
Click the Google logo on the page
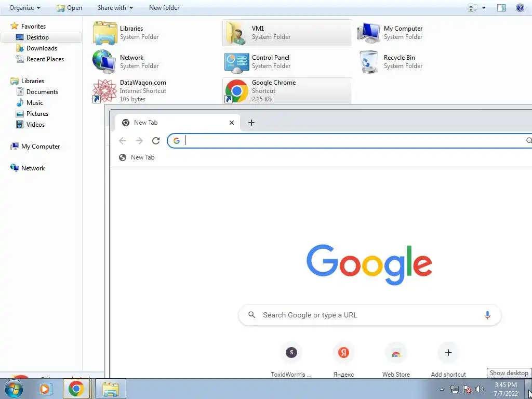point(369,265)
